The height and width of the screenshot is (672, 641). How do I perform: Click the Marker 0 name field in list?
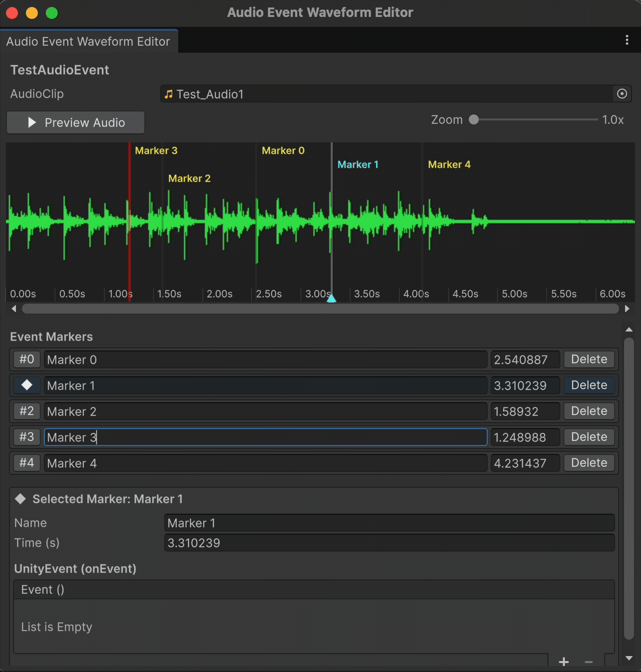click(265, 359)
